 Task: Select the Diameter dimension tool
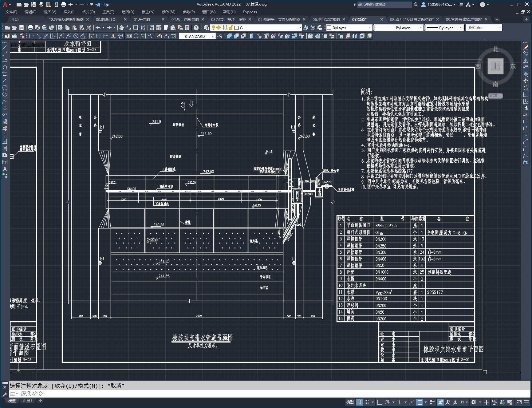[x=76, y=36]
